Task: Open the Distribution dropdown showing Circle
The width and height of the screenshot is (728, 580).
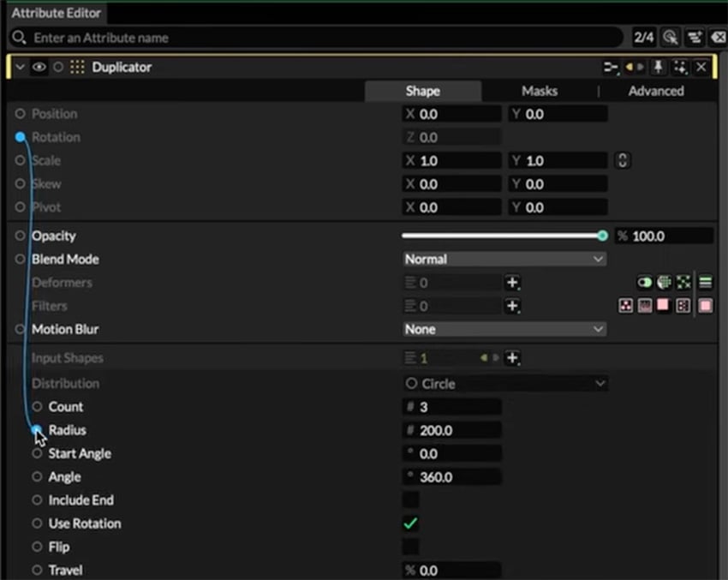Action: (x=504, y=384)
